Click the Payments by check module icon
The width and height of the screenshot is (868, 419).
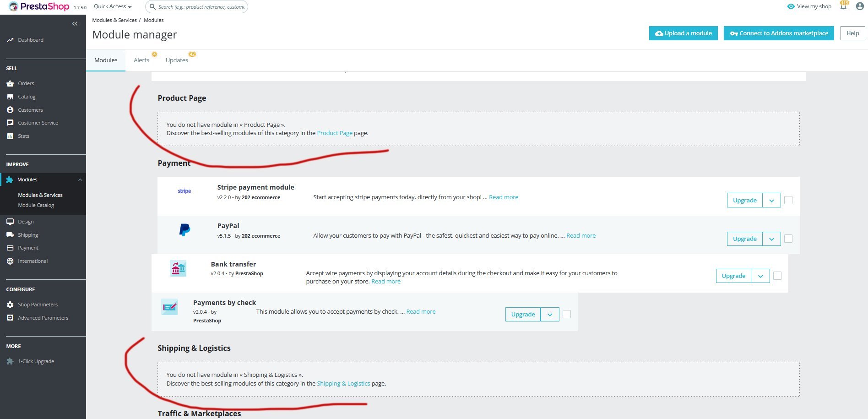tap(169, 307)
